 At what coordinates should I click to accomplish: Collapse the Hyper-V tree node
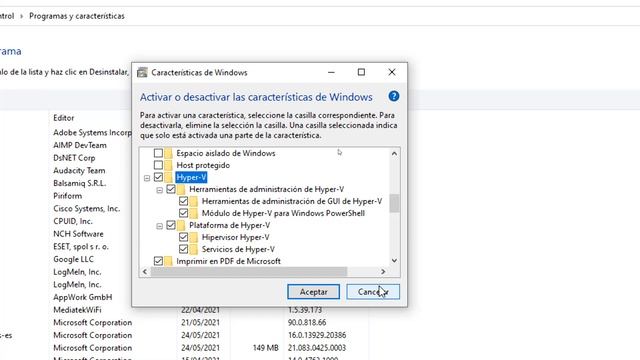point(147,178)
